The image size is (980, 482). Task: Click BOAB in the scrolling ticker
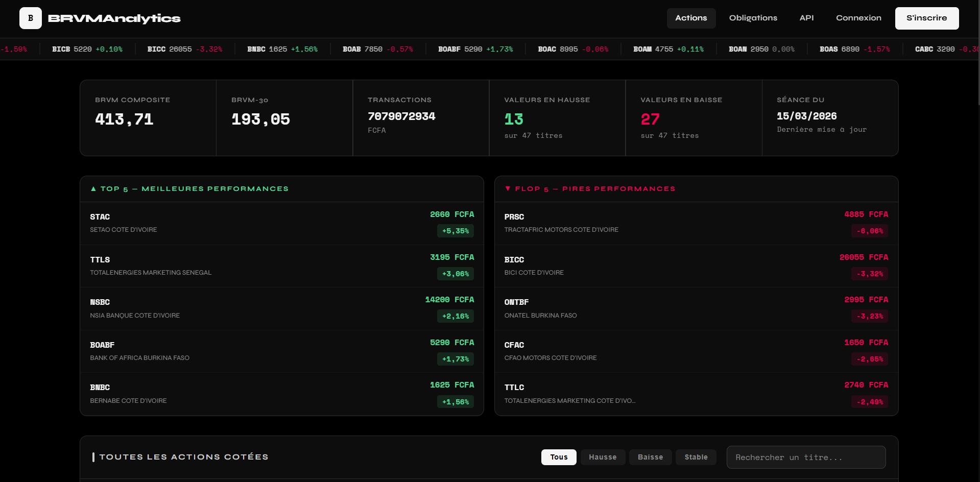[x=352, y=50]
